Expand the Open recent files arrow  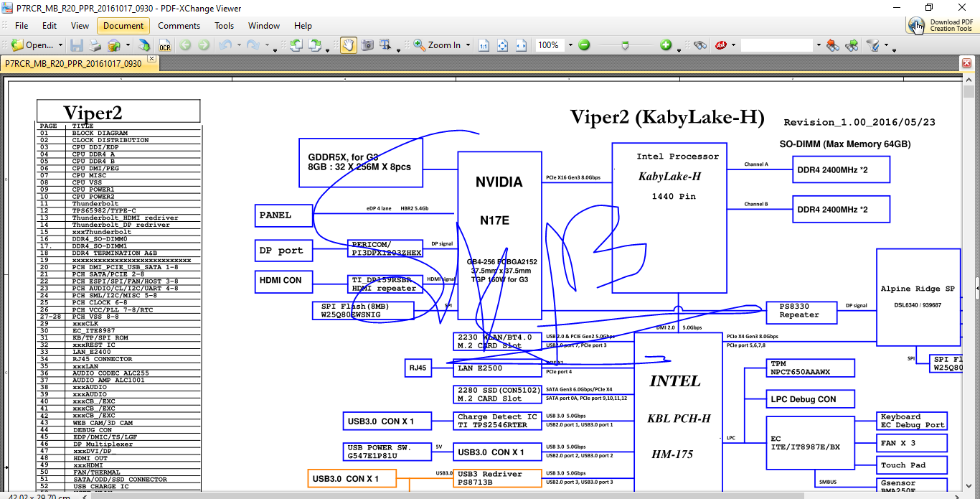(60, 45)
